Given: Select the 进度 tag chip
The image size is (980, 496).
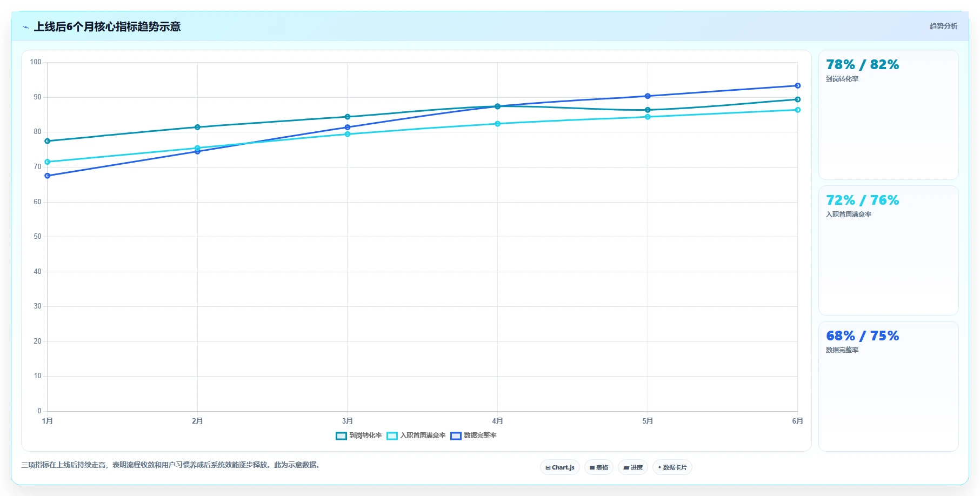Looking at the screenshot, I should pyautogui.click(x=633, y=467).
